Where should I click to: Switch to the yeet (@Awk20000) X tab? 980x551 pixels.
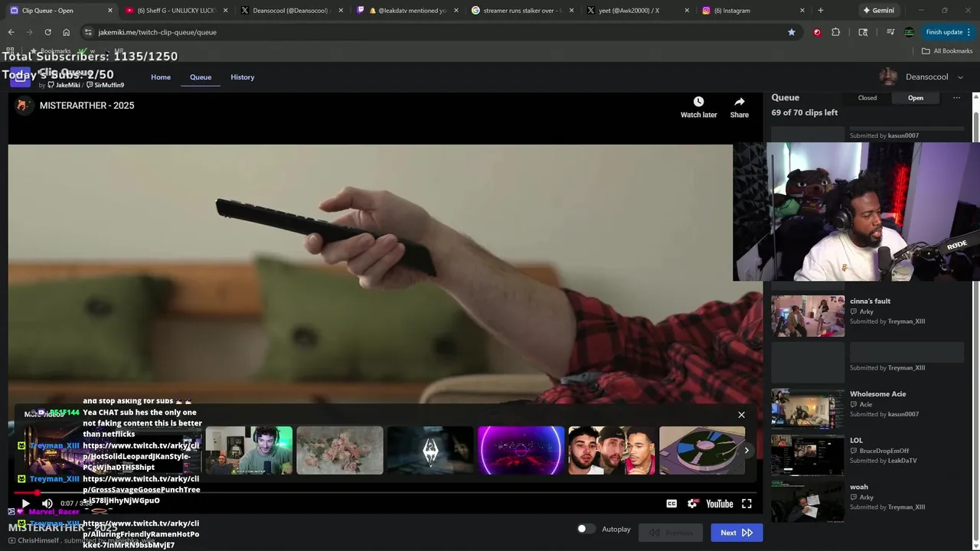point(637,11)
